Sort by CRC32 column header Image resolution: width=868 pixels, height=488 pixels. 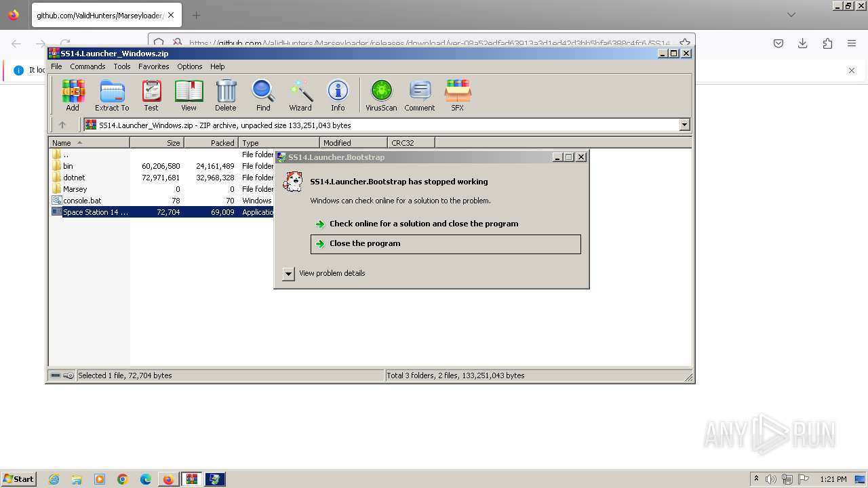411,142
